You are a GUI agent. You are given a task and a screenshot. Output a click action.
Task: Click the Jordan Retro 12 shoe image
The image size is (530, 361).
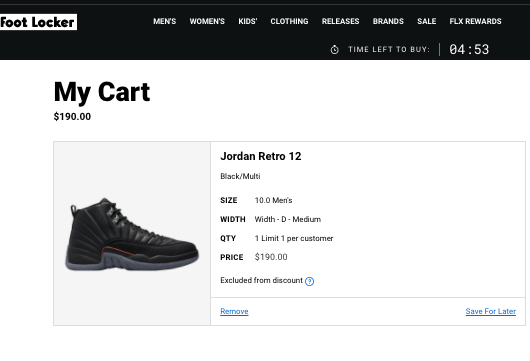pos(132,234)
